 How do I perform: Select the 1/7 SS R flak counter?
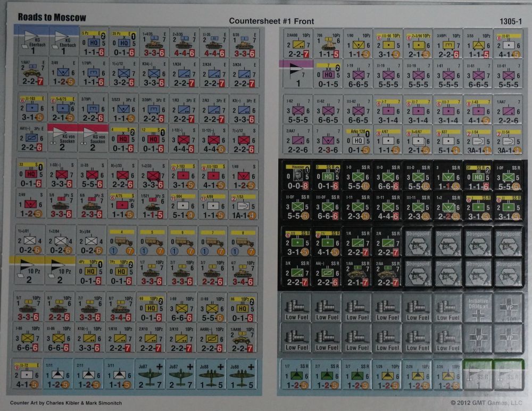tap(296, 375)
